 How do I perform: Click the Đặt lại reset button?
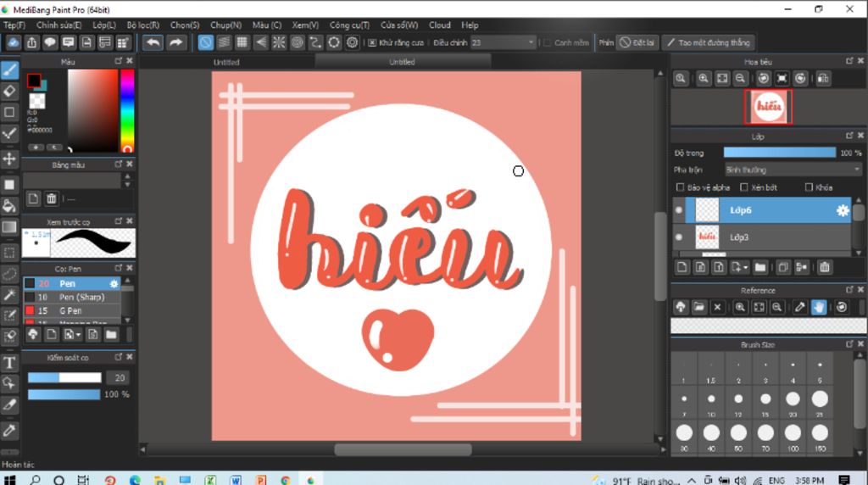637,42
